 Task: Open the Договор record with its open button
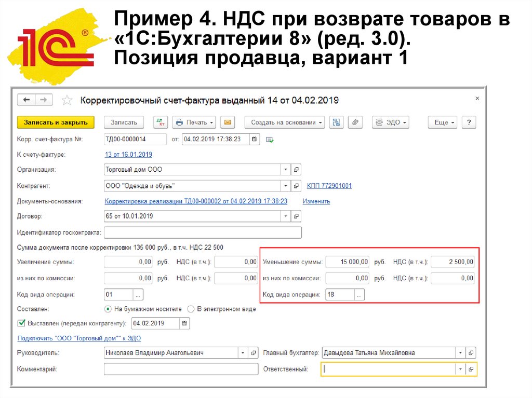click(296, 216)
